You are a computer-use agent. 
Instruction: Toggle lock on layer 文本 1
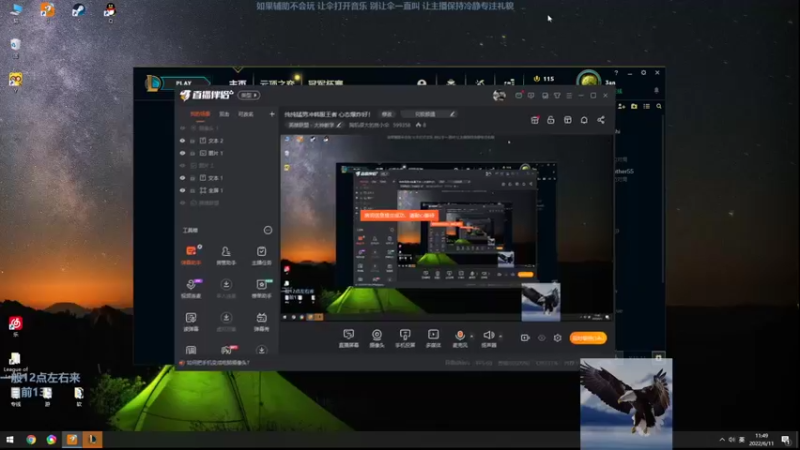point(192,178)
